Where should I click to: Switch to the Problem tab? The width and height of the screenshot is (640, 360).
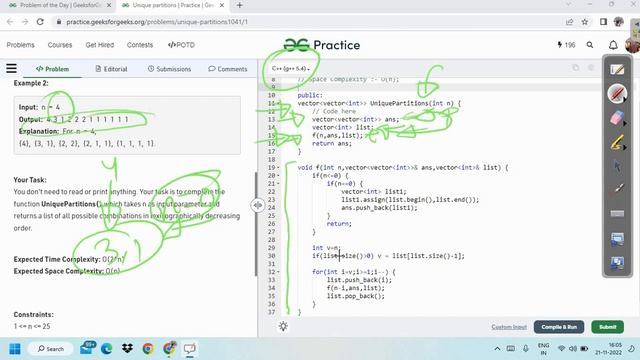pyautogui.click(x=52, y=69)
